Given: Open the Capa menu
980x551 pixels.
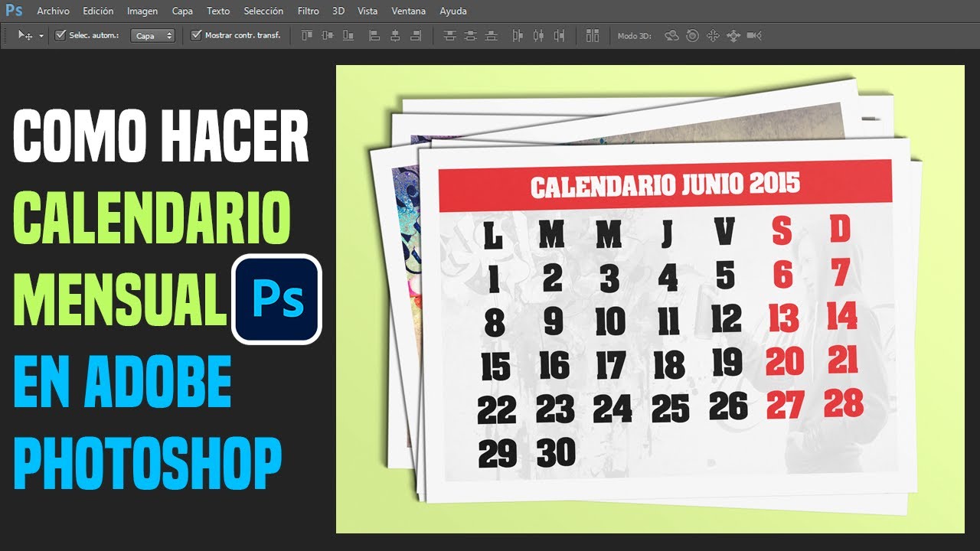Looking at the screenshot, I should (182, 11).
